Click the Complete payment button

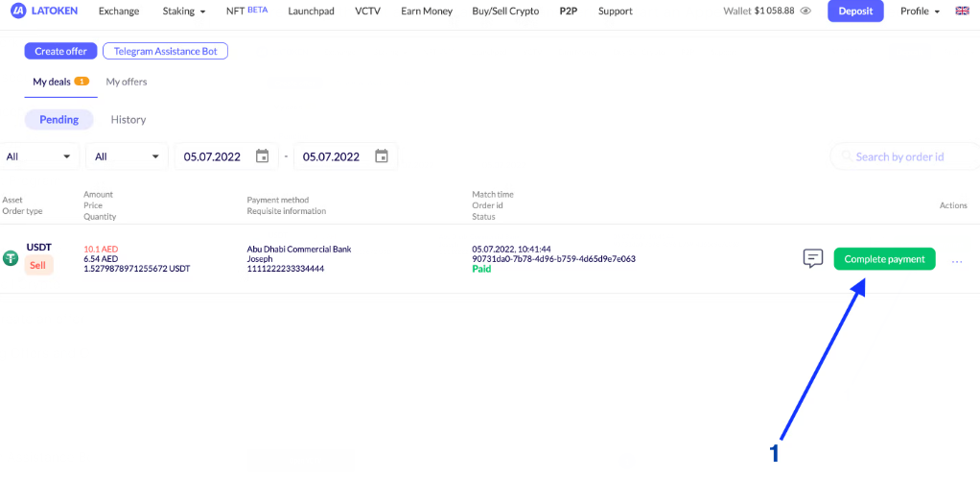pos(884,259)
